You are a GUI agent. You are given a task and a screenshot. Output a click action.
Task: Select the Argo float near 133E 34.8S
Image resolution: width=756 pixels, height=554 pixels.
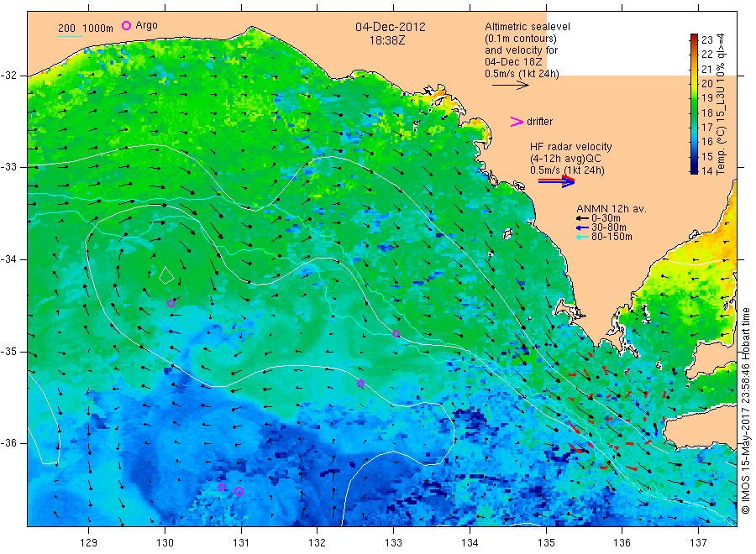[x=396, y=333]
